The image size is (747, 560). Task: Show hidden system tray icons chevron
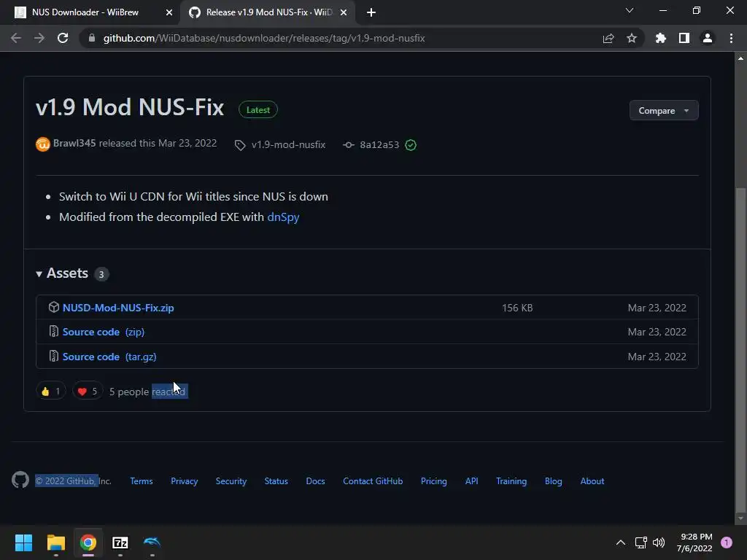621,542
